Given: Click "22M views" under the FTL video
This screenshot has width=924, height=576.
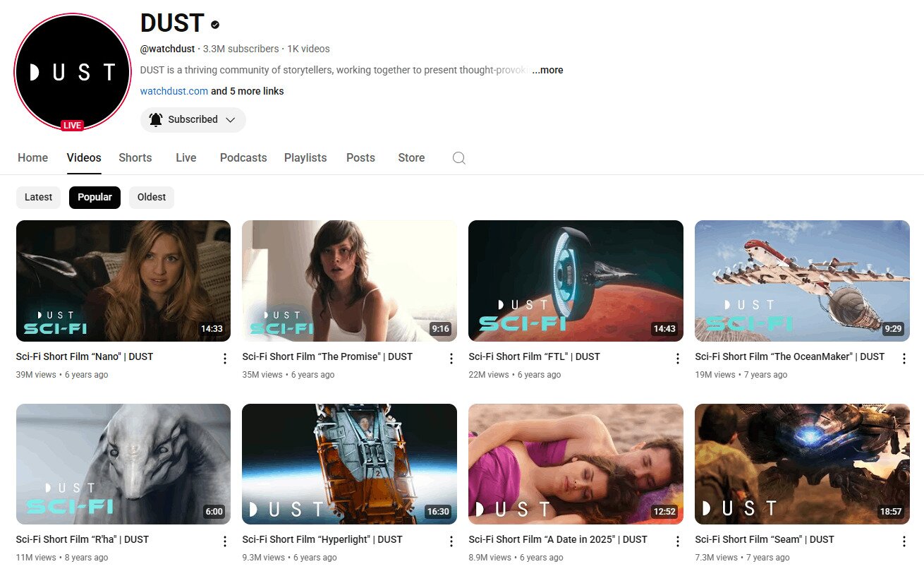Looking at the screenshot, I should pos(489,375).
